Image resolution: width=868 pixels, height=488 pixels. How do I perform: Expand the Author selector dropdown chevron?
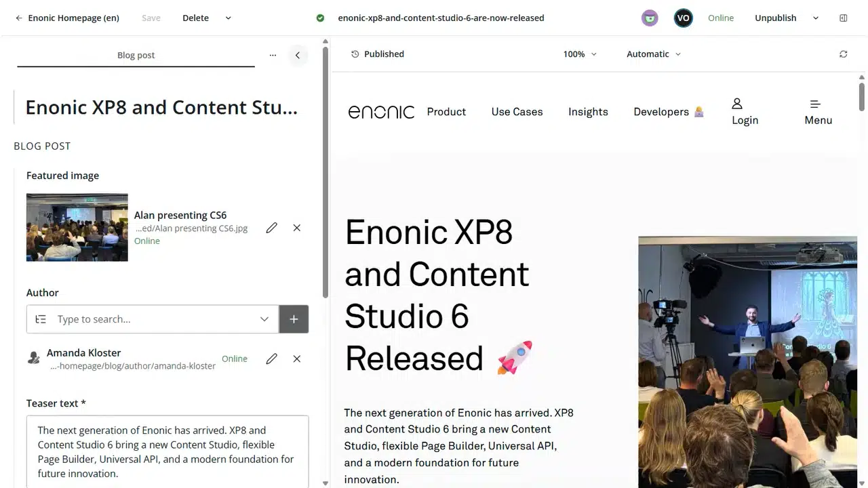click(264, 319)
